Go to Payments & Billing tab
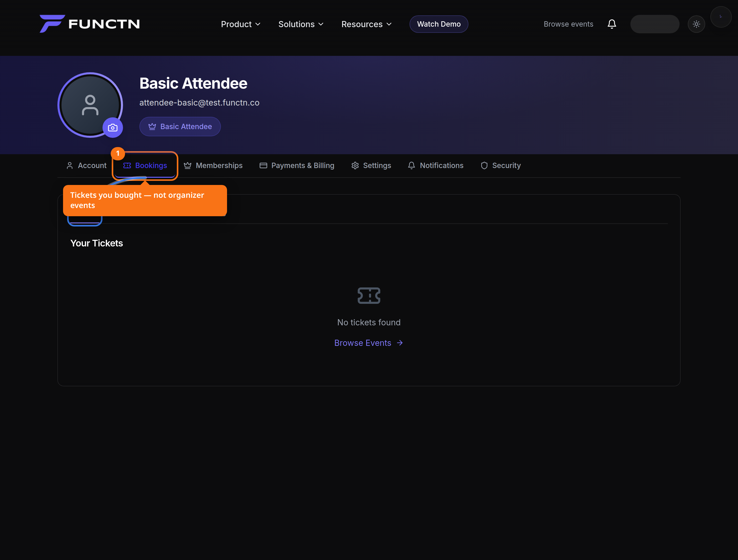 (x=296, y=165)
